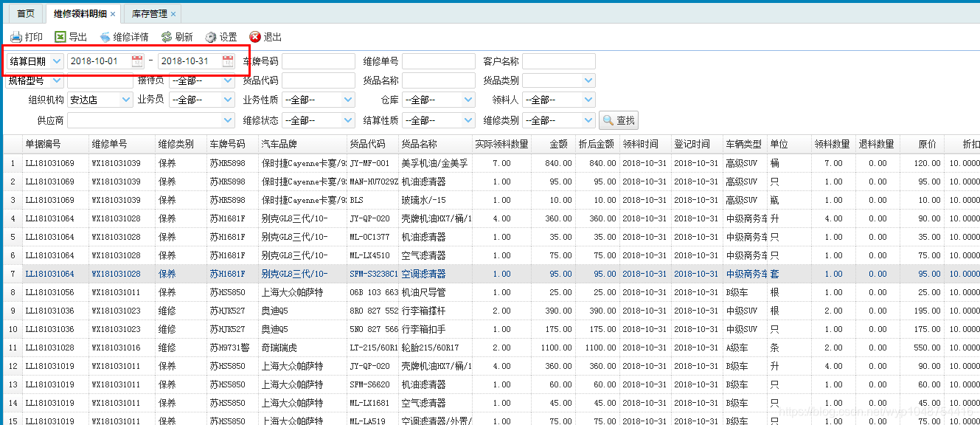
Task: Open calendar for start date 2018-10-01
Action: pyautogui.click(x=137, y=61)
